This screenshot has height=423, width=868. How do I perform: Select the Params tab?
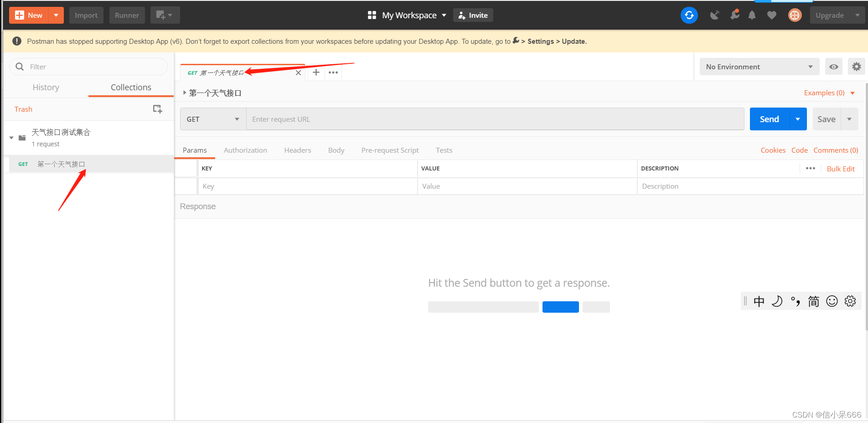pyautogui.click(x=195, y=150)
